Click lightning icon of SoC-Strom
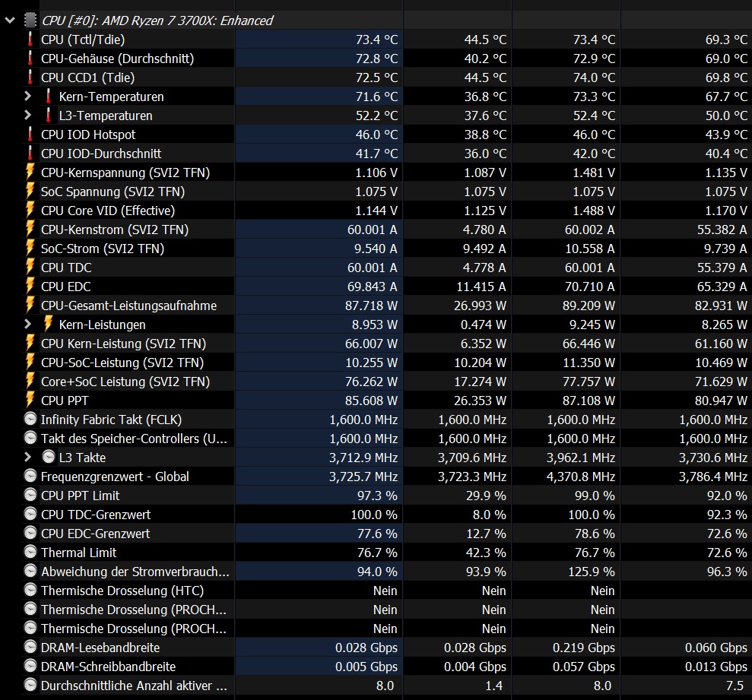 tap(30, 249)
